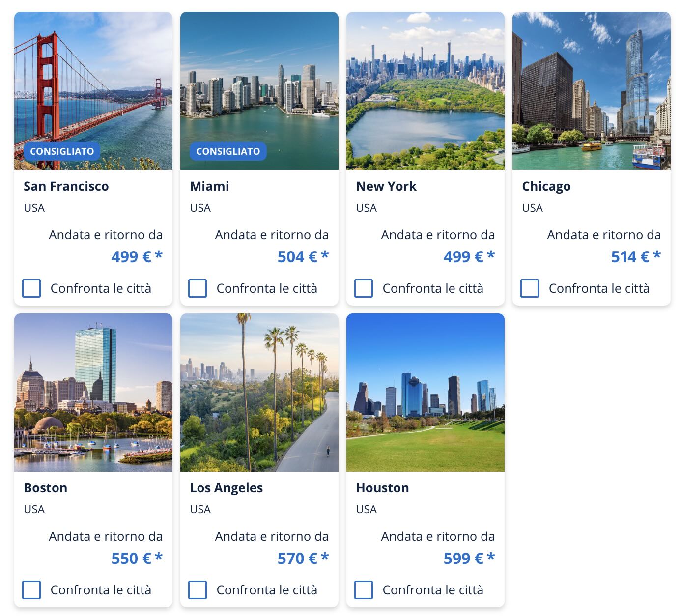Enable comparison for Los Angeles
The image size is (681, 616).
[197, 590]
